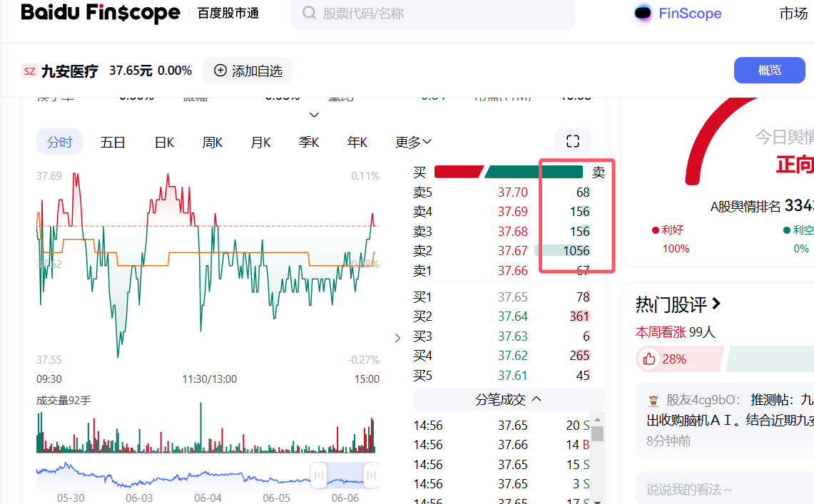Open the 市场 menu

[793, 14]
